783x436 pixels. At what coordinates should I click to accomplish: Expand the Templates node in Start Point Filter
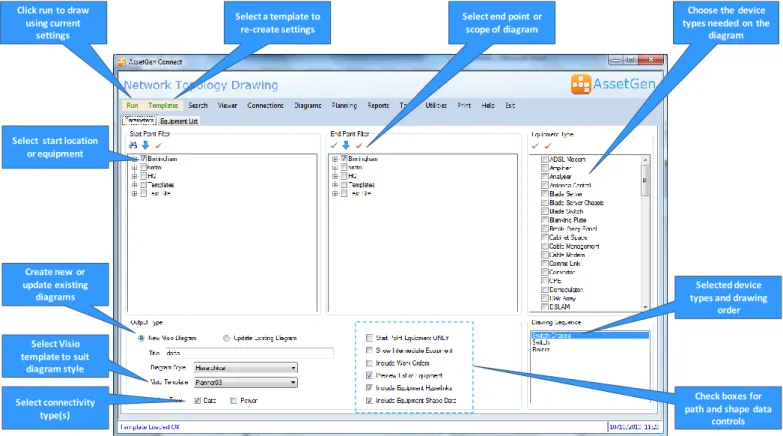tap(134, 185)
